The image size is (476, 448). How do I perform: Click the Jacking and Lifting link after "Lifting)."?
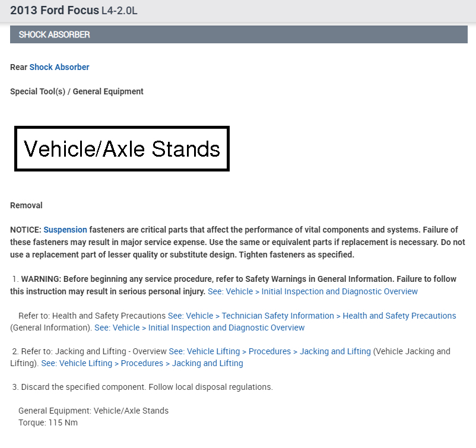142,363
